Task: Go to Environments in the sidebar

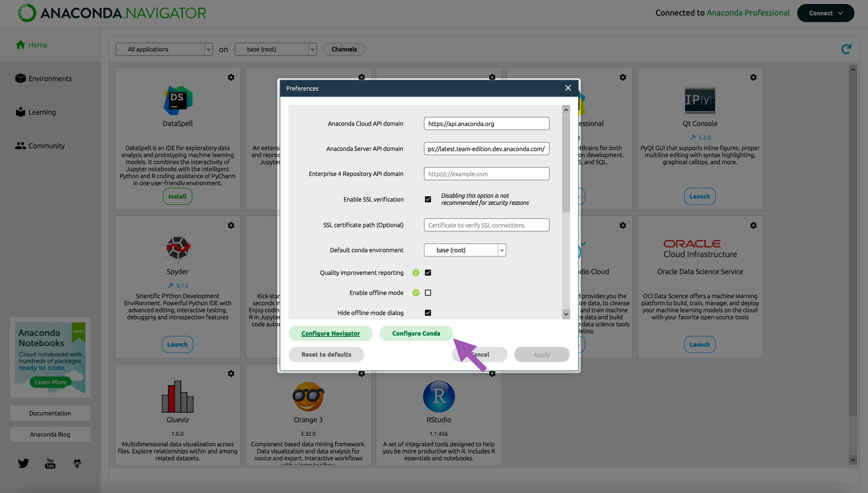Action: 50,79
